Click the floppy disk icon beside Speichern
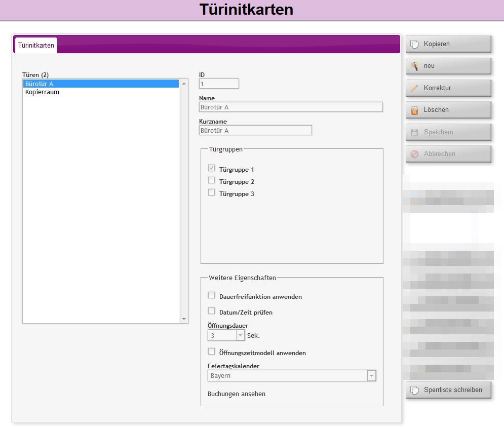 click(x=415, y=132)
